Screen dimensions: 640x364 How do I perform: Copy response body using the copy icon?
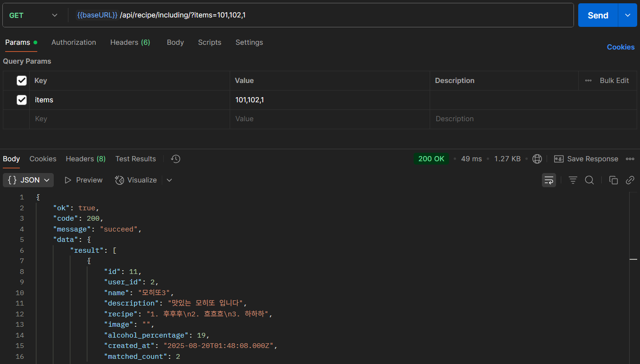614,180
